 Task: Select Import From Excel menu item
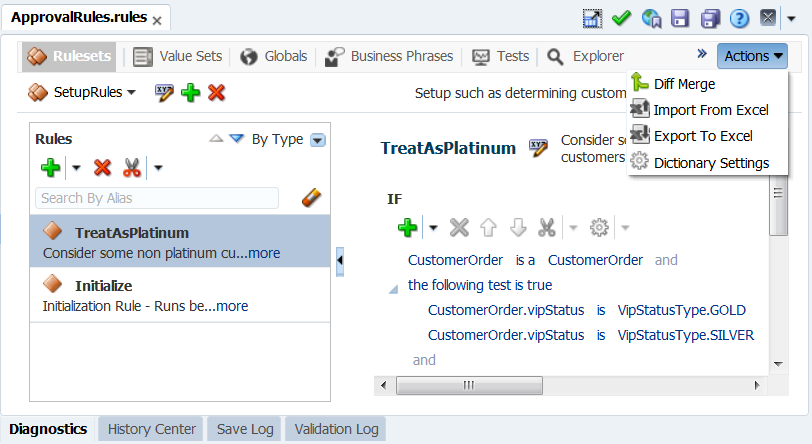(700, 110)
